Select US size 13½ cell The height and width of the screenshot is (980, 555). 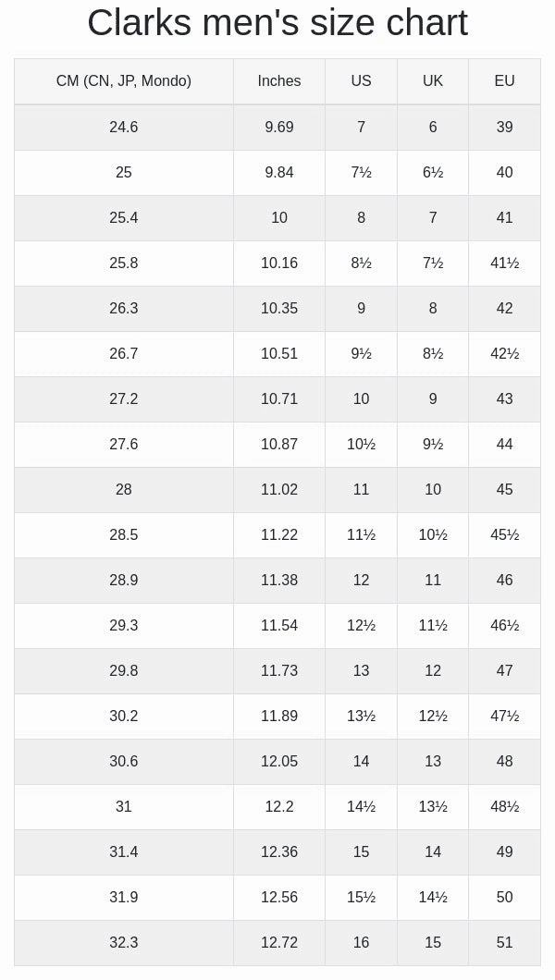[362, 717]
